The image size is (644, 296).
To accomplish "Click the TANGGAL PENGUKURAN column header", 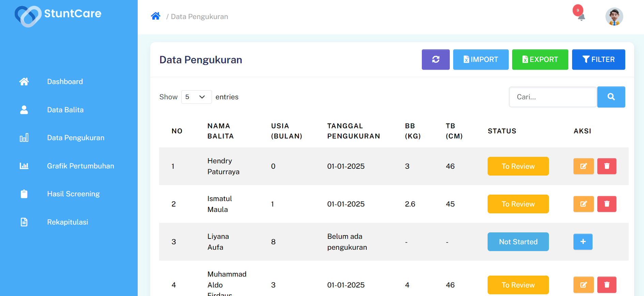I will [354, 131].
